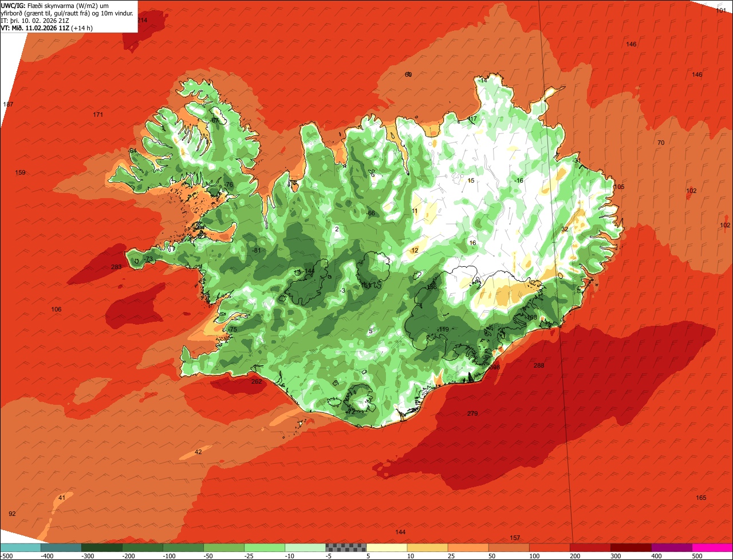Click the -31 value on the northeast coast
Screen dimensions: 733x560
(577, 160)
